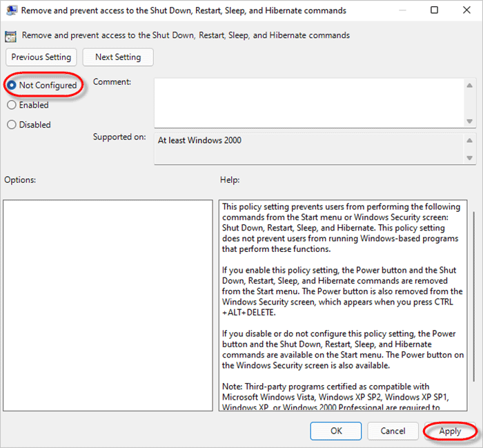The image size is (483, 448).
Task: Go to Previous Setting
Action: click(x=41, y=57)
